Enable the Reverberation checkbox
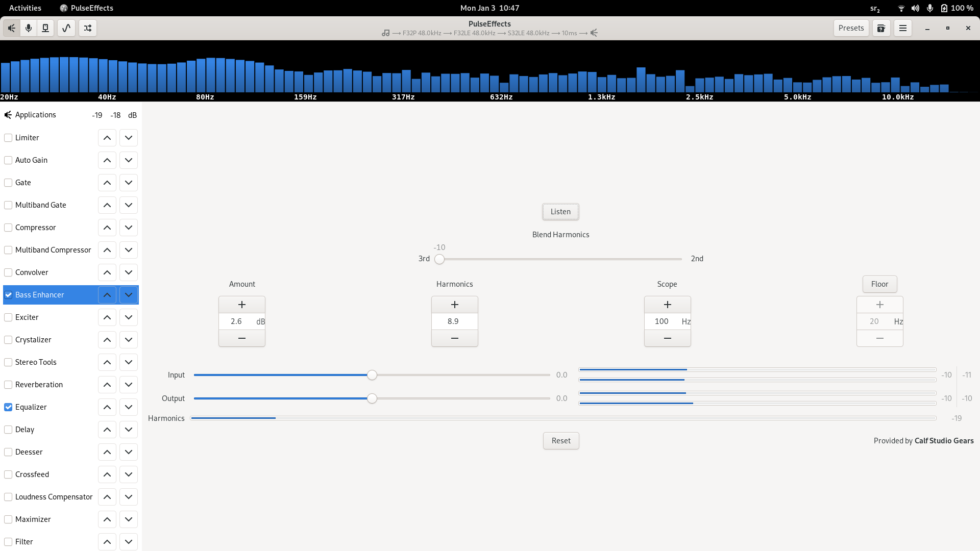This screenshot has height=551, width=980. (8, 385)
